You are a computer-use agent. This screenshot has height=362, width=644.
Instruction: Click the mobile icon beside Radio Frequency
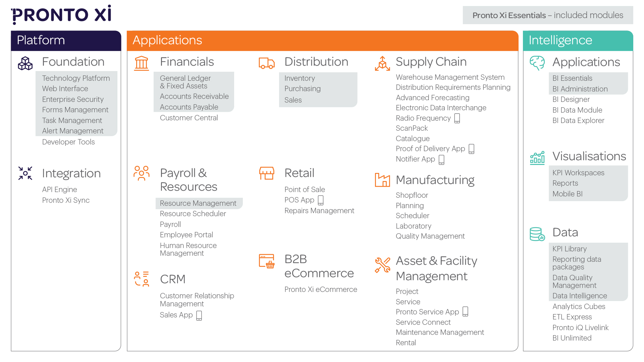pos(457,118)
